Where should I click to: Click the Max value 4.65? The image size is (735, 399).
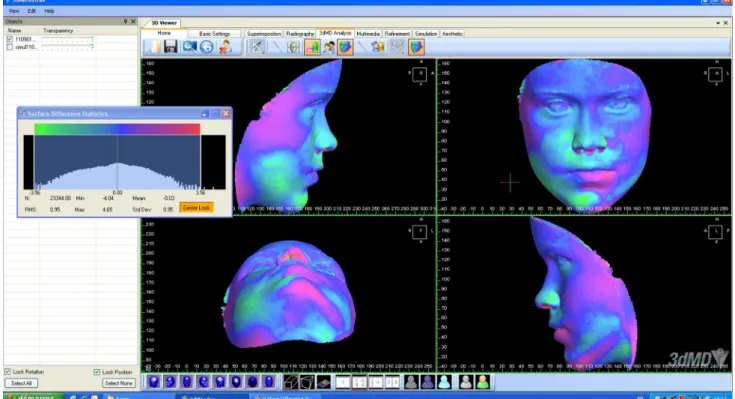(107, 210)
